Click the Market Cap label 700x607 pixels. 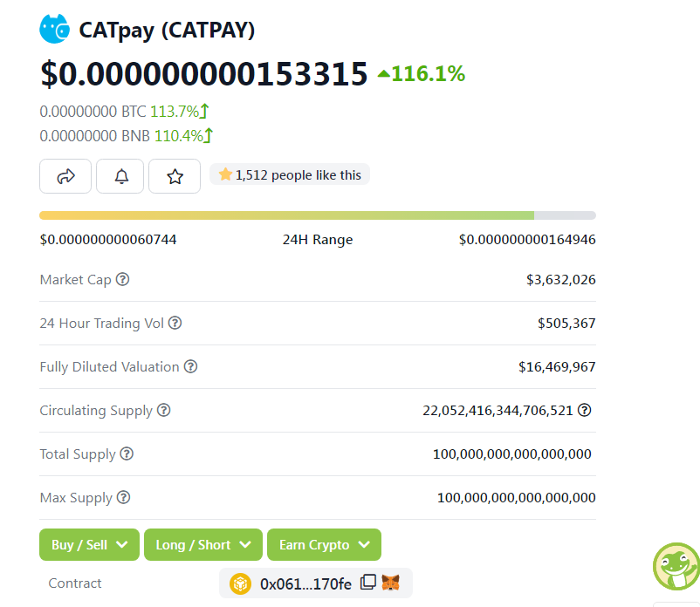(75, 280)
